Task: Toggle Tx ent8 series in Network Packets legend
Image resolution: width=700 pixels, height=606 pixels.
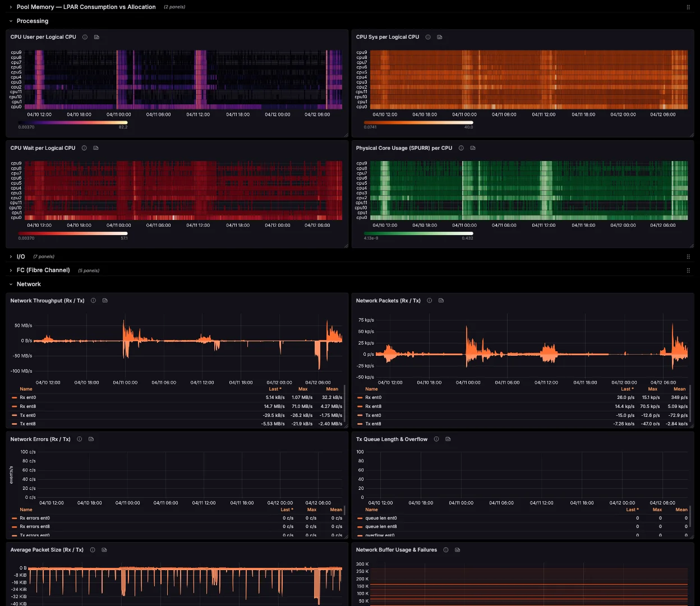Action: (374, 424)
